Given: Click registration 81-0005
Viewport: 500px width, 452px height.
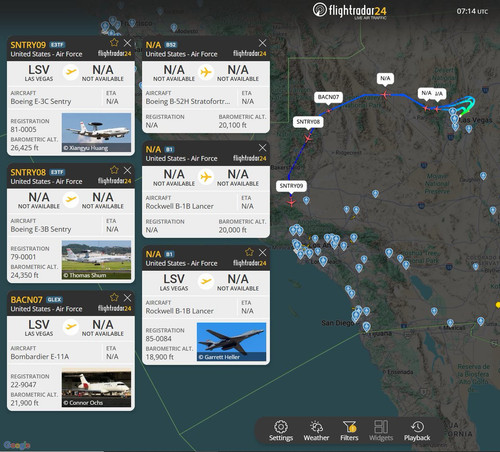Looking at the screenshot, I should [x=23, y=130].
